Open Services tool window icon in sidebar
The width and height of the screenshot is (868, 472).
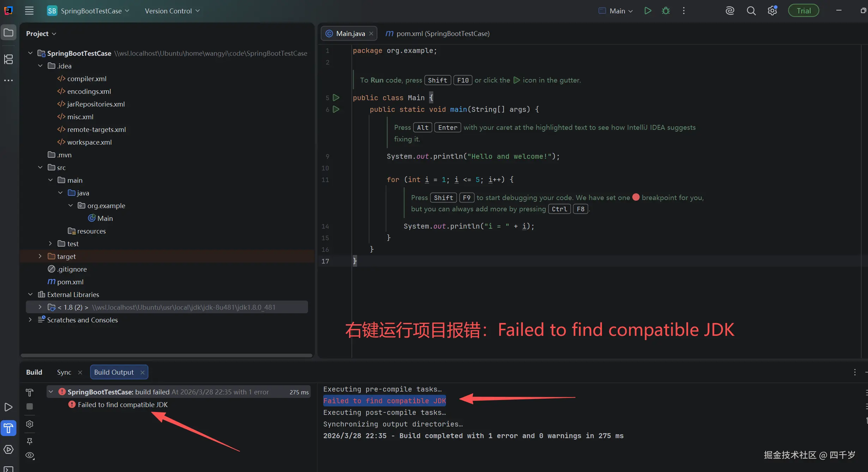pyautogui.click(x=8, y=449)
